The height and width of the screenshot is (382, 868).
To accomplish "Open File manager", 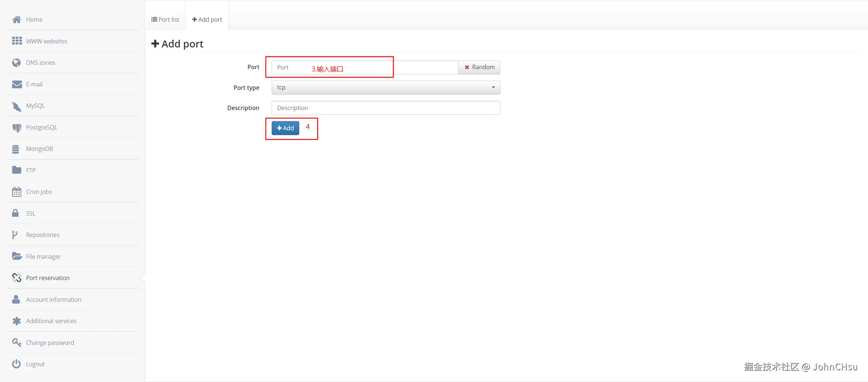I will tap(43, 257).
